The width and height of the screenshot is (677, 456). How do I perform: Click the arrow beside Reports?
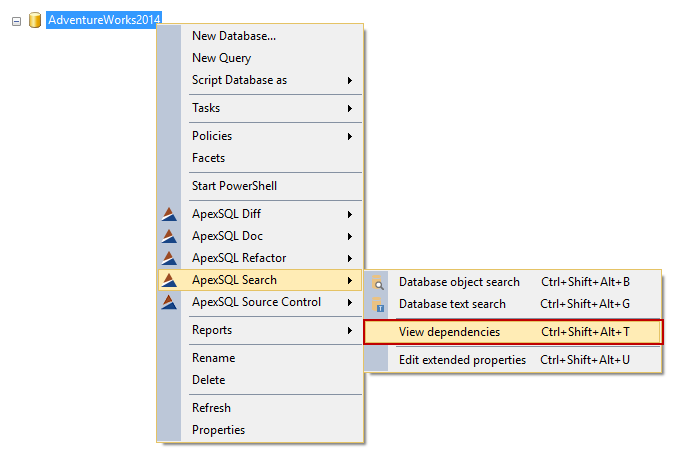click(350, 331)
